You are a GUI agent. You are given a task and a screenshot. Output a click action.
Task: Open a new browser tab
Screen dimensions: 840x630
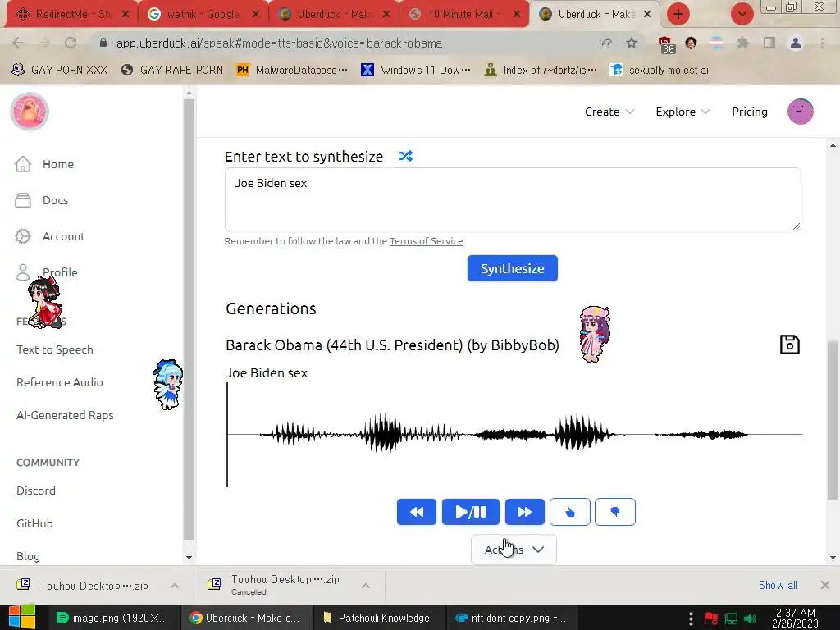tap(678, 14)
